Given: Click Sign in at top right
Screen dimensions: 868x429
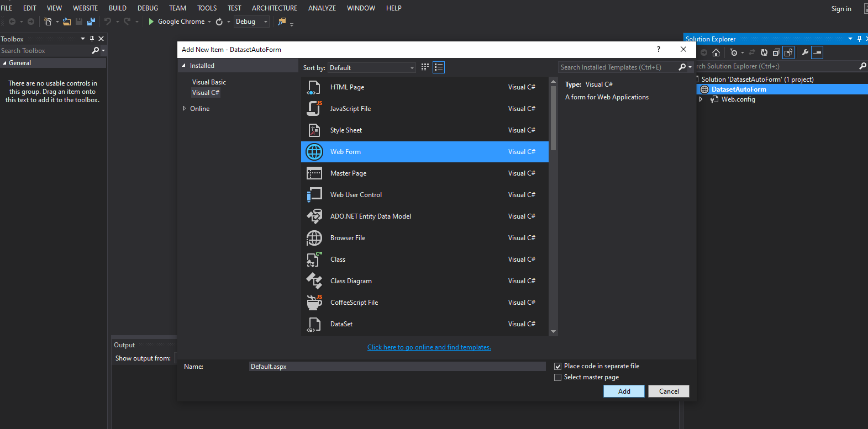Looking at the screenshot, I should (841, 8).
